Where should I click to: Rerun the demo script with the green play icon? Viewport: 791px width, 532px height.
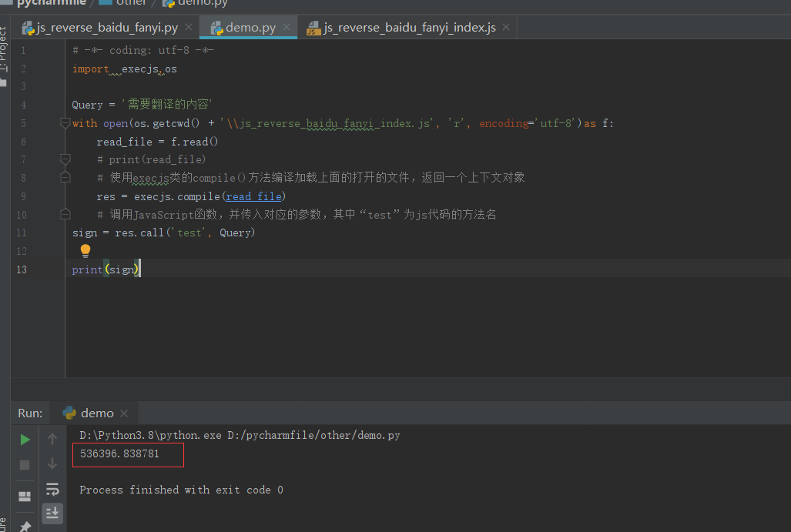click(x=24, y=440)
